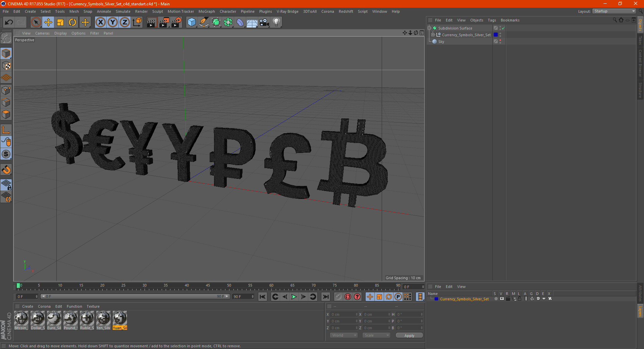
Task: Click Record Active Objects button
Action: (x=338, y=297)
